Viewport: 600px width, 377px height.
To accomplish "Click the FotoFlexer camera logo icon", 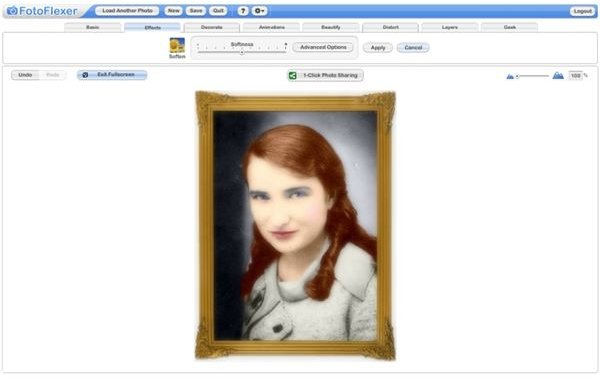I will pos(12,11).
